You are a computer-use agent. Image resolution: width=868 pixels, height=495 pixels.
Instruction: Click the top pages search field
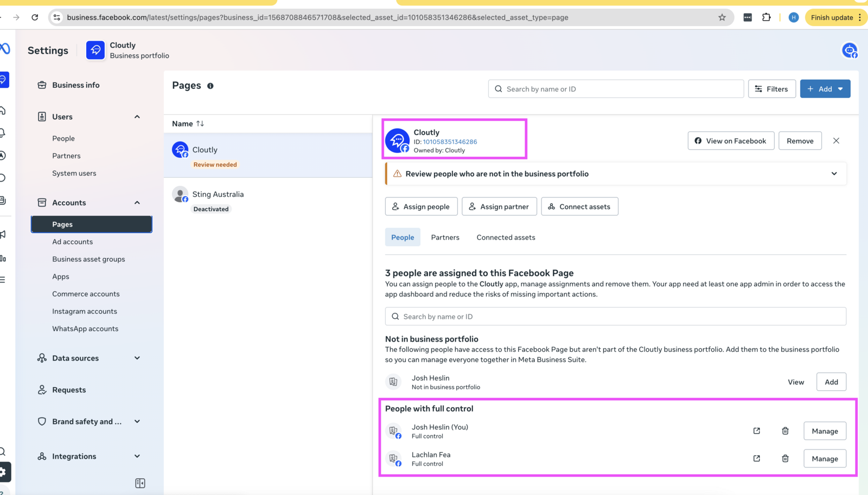click(616, 89)
